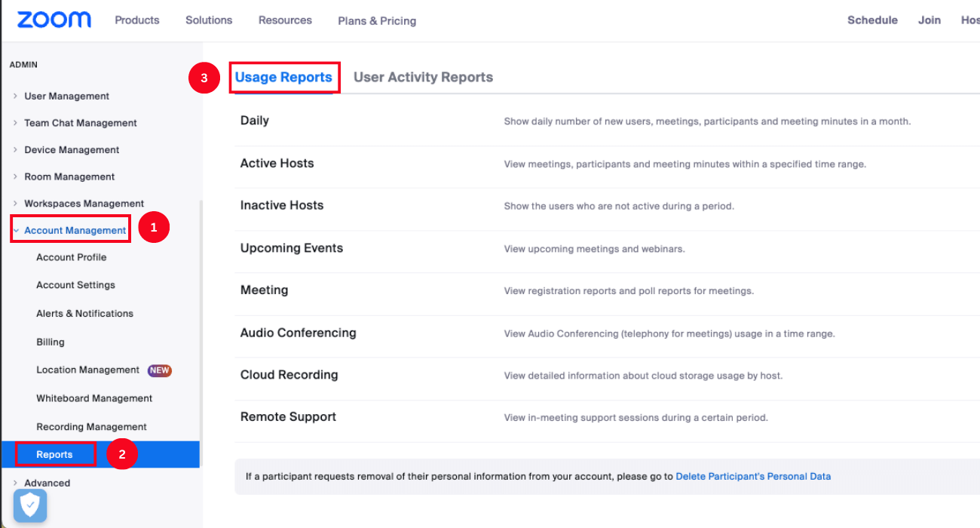
Task: Click Delete Participant's Personal Data link
Action: point(753,477)
